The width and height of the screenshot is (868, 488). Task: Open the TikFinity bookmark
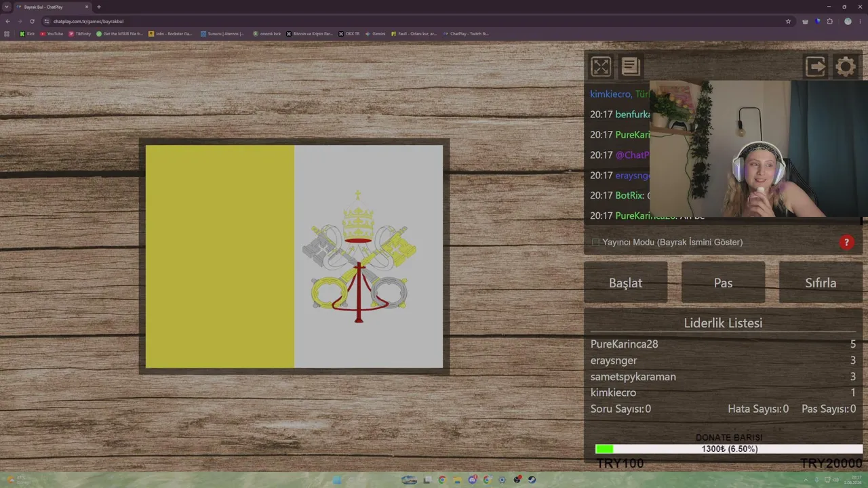(79, 33)
